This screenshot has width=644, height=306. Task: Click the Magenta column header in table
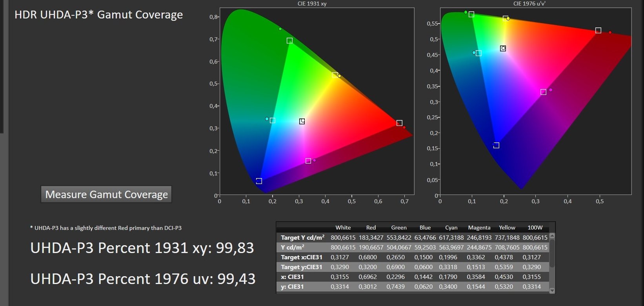pyautogui.click(x=479, y=228)
